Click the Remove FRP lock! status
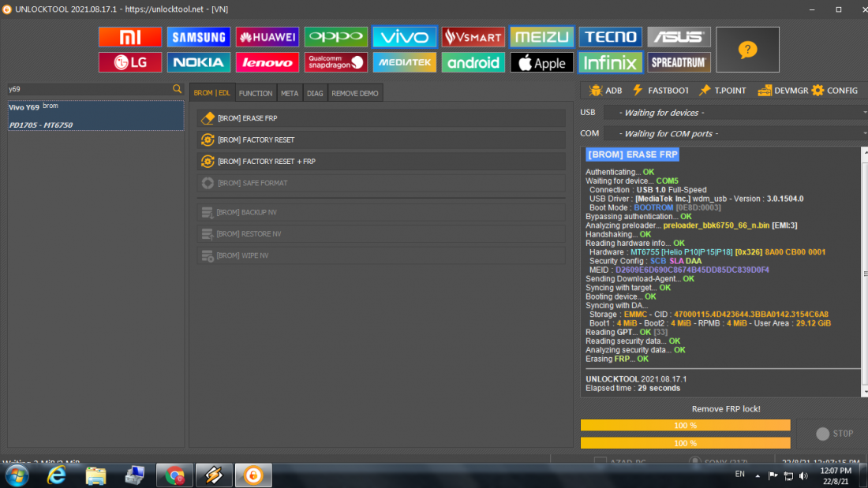This screenshot has width=868, height=488. (x=726, y=409)
